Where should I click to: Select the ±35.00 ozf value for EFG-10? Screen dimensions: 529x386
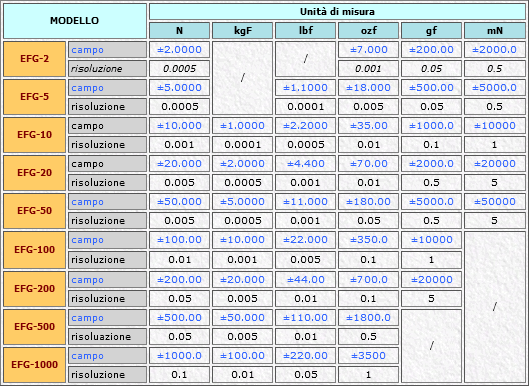(369, 126)
